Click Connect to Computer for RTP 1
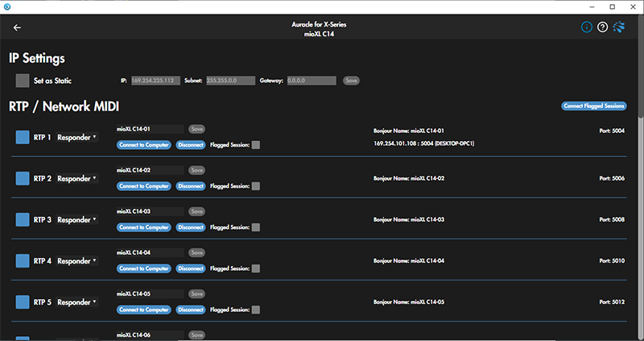The height and width of the screenshot is (341, 644). [x=144, y=145]
